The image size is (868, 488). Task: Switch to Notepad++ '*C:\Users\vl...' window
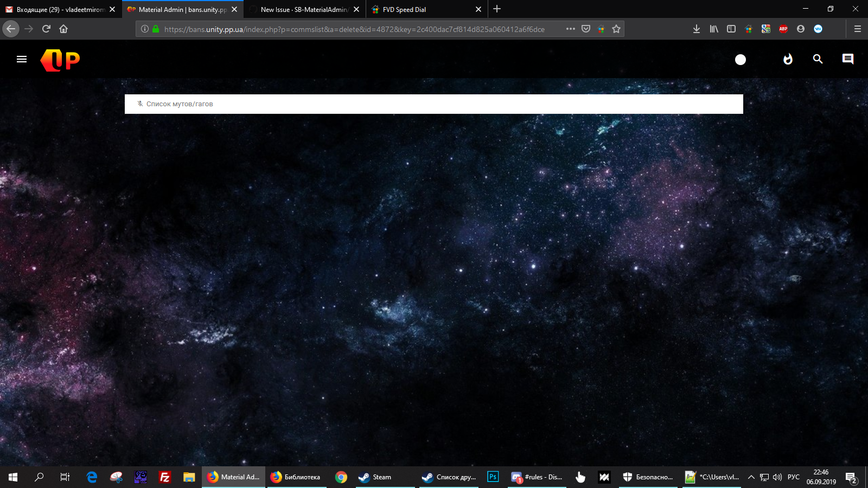click(712, 477)
